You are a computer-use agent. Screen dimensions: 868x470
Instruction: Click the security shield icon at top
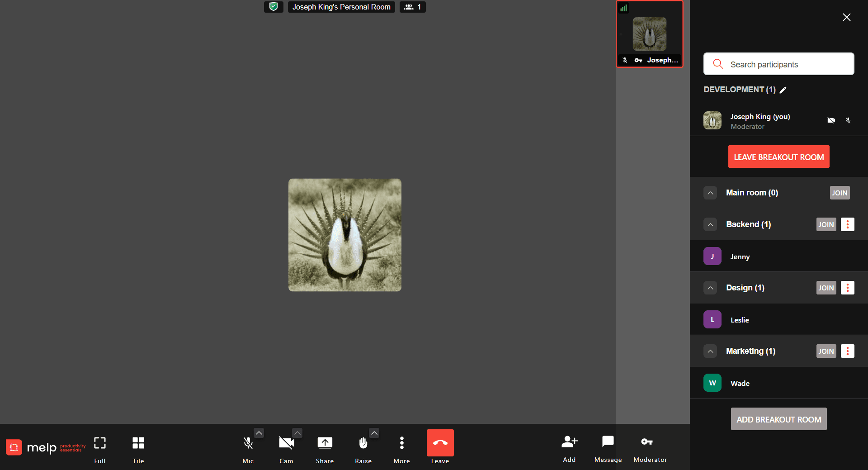coord(274,7)
